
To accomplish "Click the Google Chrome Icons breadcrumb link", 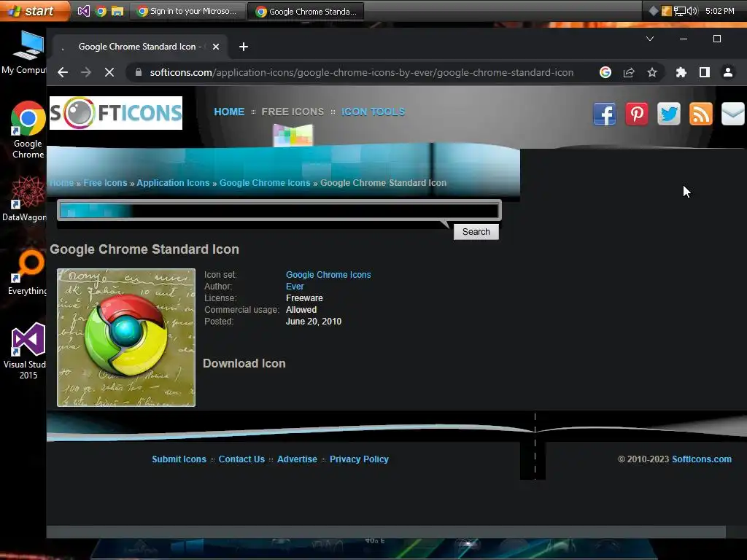I will click(x=265, y=183).
